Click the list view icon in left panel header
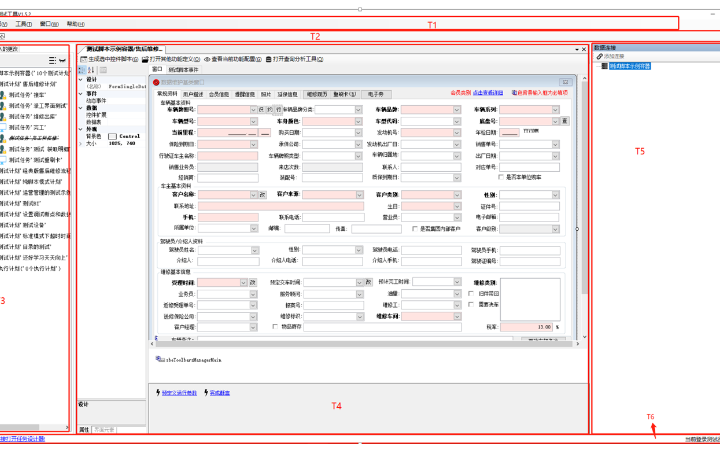The width and height of the screenshot is (720, 450). pyautogui.click(x=52, y=60)
